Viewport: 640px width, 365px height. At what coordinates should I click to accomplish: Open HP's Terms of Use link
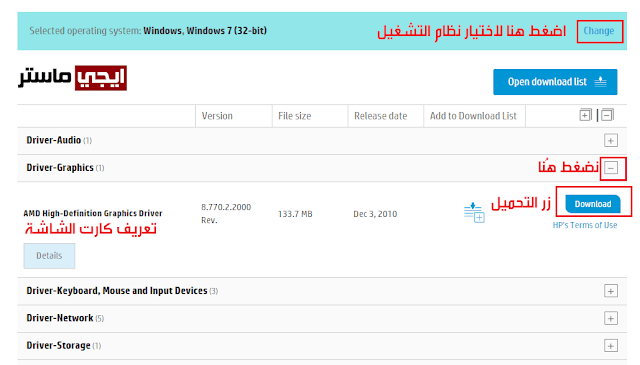coord(584,225)
